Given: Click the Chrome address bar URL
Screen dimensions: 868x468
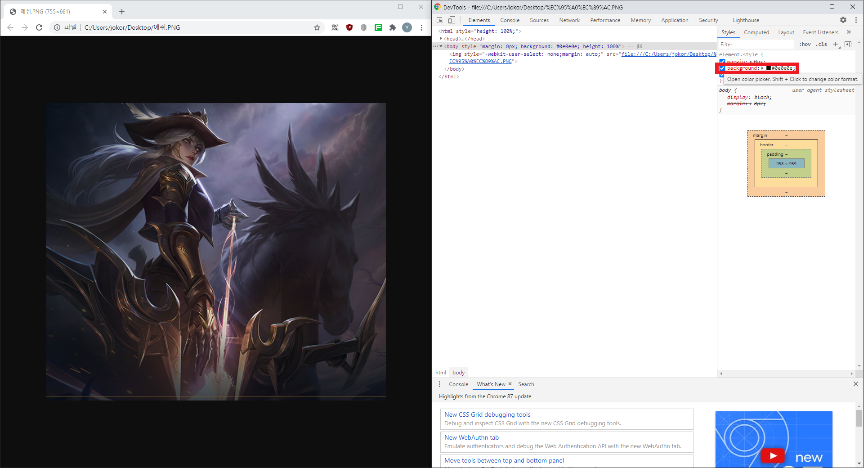Looking at the screenshot, I should tap(132, 27).
